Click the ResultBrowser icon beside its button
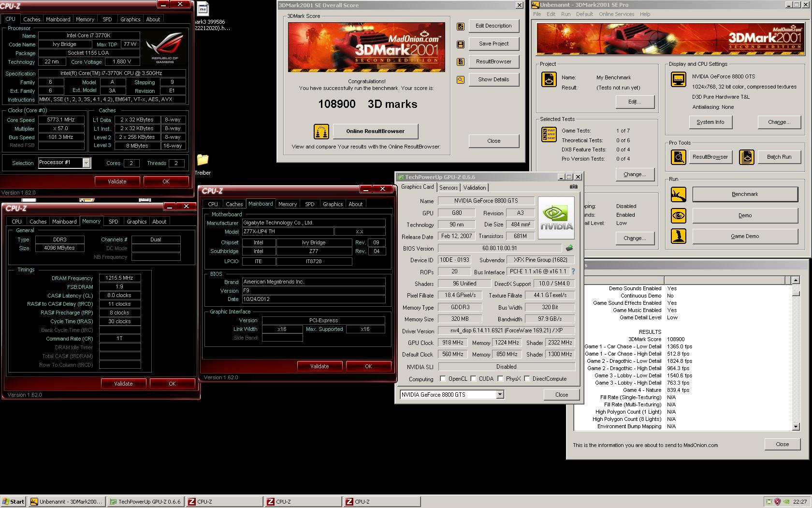The image size is (812, 508). 461,62
